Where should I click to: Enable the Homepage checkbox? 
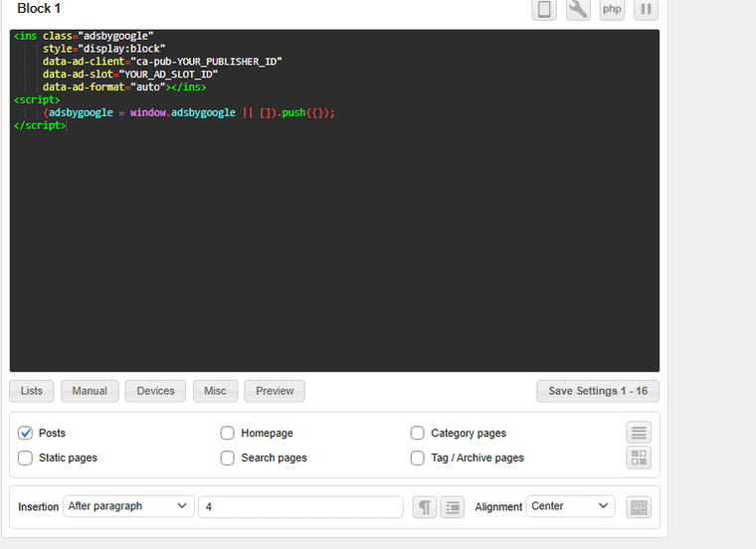click(x=228, y=433)
